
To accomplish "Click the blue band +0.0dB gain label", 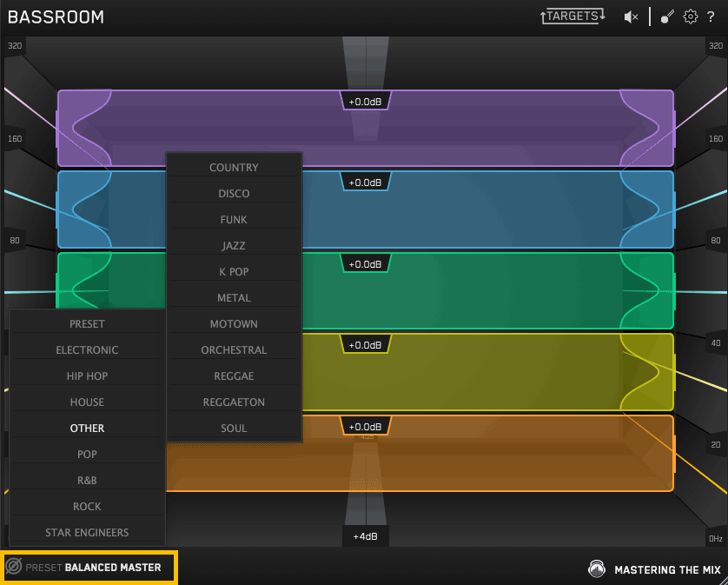I will 366,183.
